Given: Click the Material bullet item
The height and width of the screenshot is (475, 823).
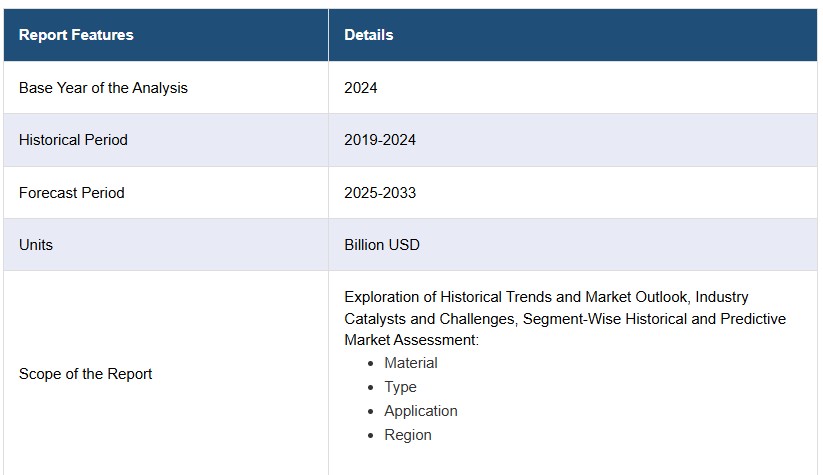Looking at the screenshot, I should [411, 363].
